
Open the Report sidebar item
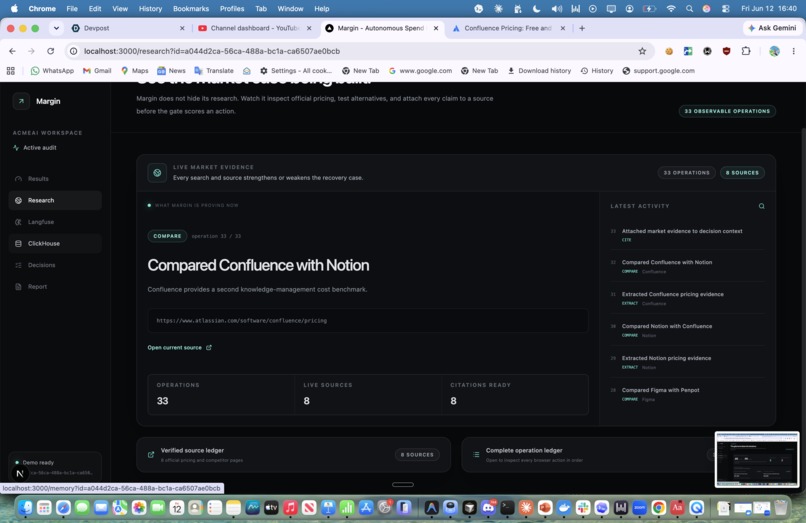55,287
